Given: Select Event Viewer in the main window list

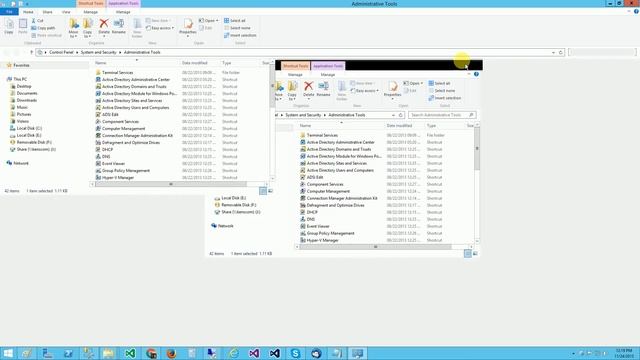Looking at the screenshot, I should pos(113,164).
